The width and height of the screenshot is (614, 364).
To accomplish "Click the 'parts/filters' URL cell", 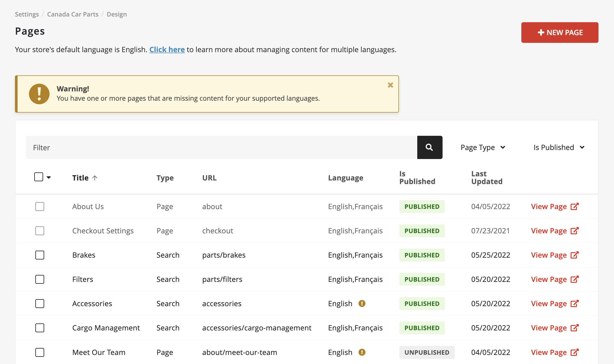I will point(222,279).
